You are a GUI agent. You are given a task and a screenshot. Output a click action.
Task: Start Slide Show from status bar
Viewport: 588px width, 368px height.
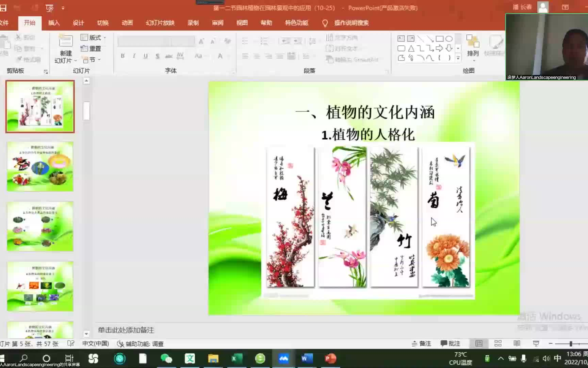coord(536,343)
